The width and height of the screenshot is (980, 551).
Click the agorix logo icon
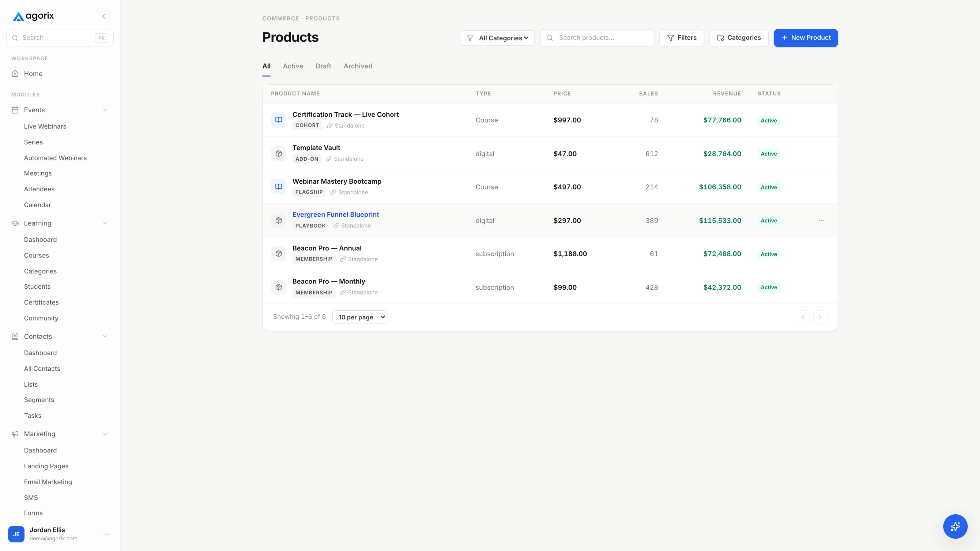pyautogui.click(x=18, y=16)
